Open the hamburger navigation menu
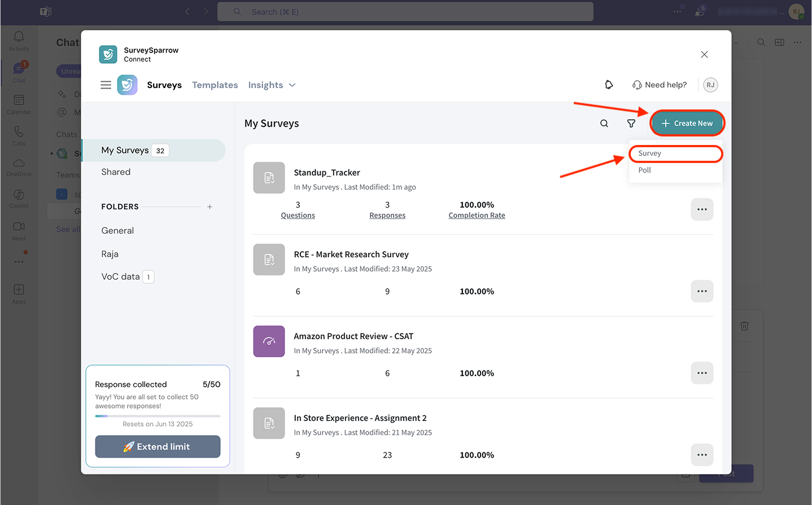Screen dimensions: 812x505 (x=106, y=85)
